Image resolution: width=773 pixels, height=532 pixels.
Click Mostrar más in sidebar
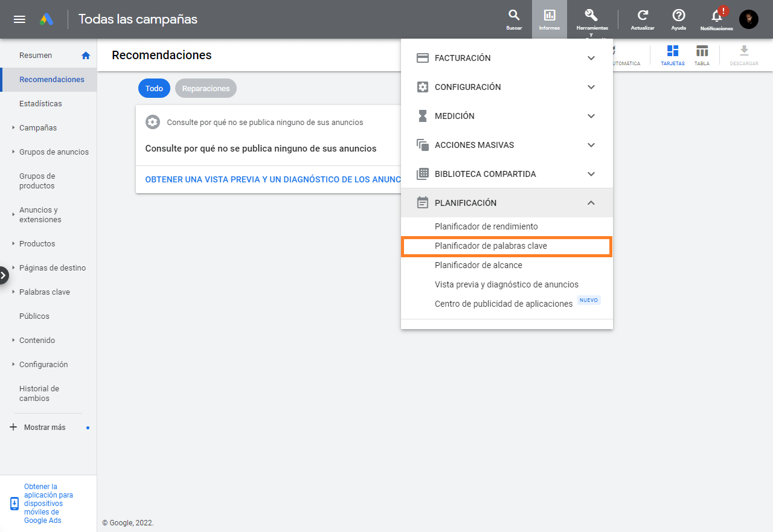pyautogui.click(x=44, y=427)
